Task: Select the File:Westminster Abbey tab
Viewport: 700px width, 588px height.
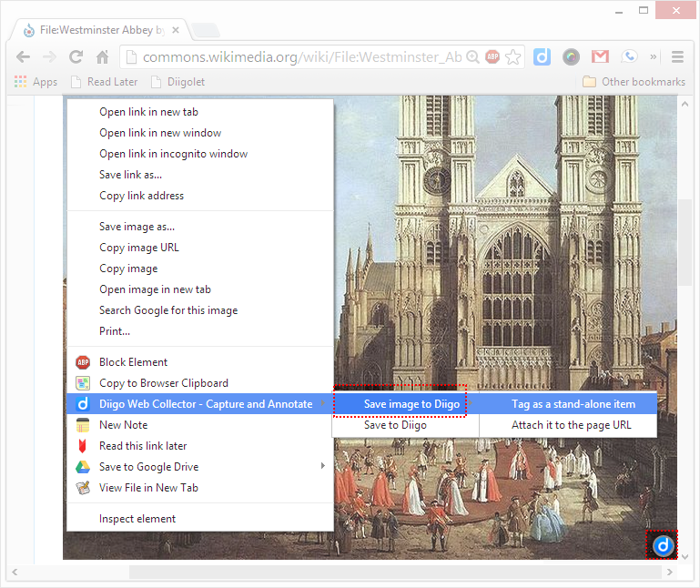Action: [x=102, y=30]
